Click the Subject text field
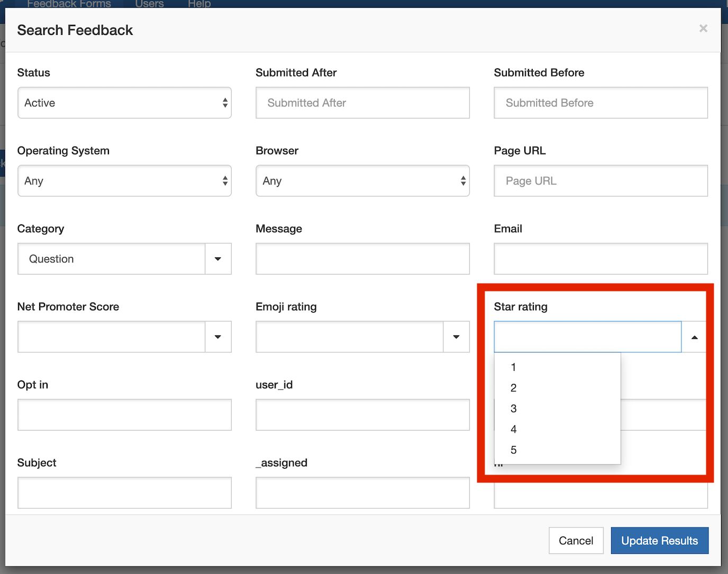This screenshot has height=574, width=728. (124, 493)
